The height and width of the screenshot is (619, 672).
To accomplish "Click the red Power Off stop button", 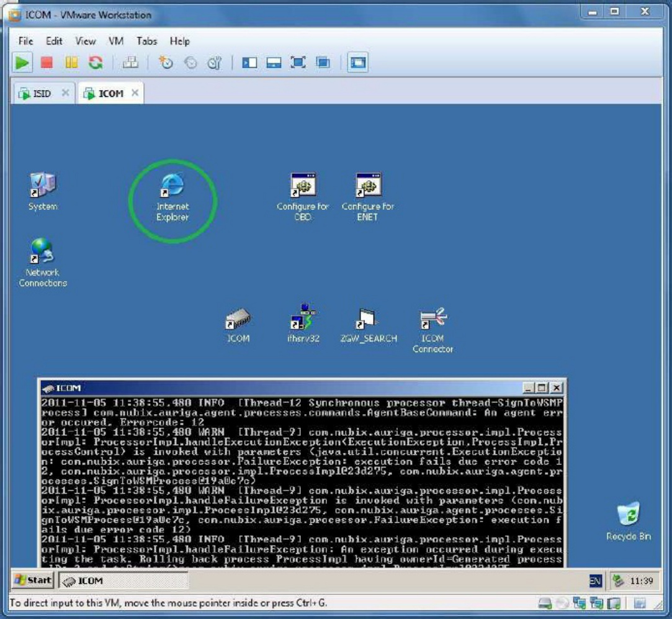I will [47, 63].
